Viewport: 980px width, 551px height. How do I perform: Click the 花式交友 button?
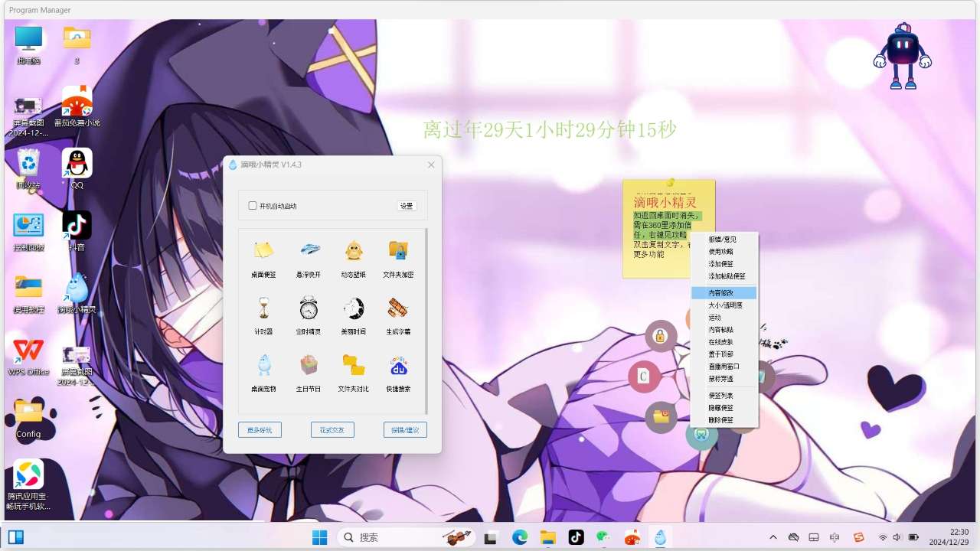coord(332,430)
